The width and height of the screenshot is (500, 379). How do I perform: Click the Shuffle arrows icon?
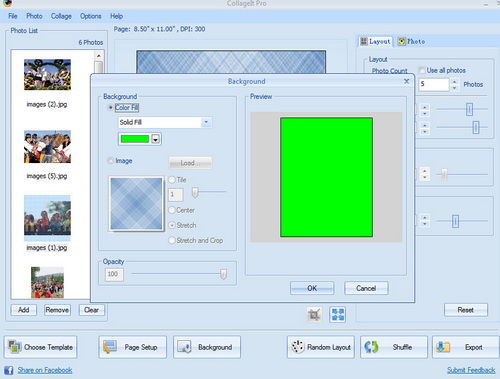[371, 347]
